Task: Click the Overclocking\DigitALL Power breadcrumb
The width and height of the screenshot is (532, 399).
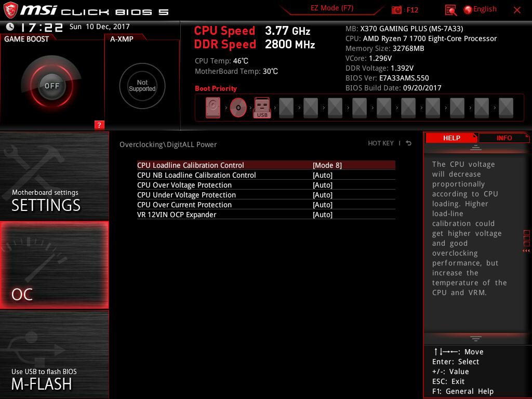Action: coord(168,144)
